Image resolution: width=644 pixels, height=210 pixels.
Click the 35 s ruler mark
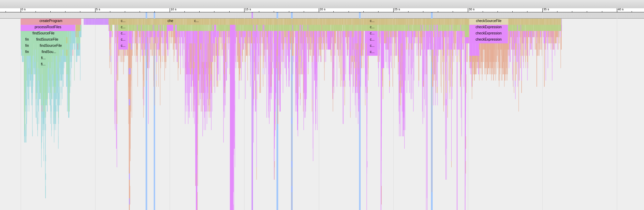pos(546,10)
